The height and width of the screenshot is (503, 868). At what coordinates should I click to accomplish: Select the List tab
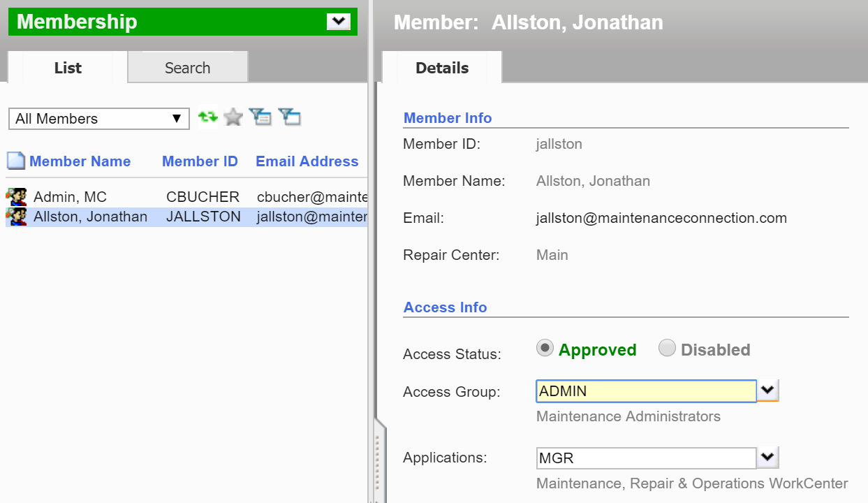tap(68, 68)
